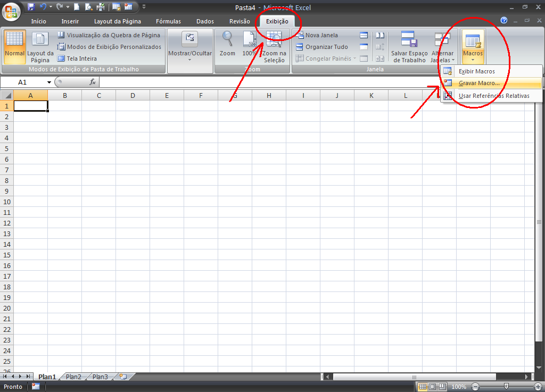
Task: Create a new blank workbook icon
Action: pos(77,7)
